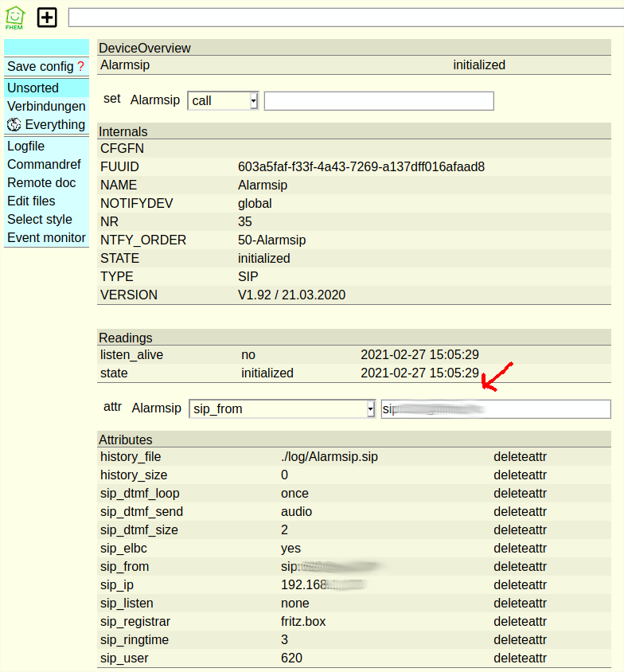
Task: Click the FHEM house logo icon
Action: coord(14,18)
